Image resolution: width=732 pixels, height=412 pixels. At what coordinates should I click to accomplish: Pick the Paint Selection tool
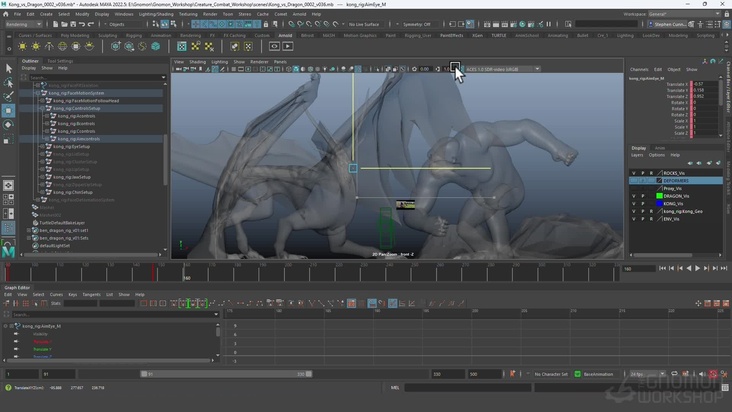tap(9, 97)
